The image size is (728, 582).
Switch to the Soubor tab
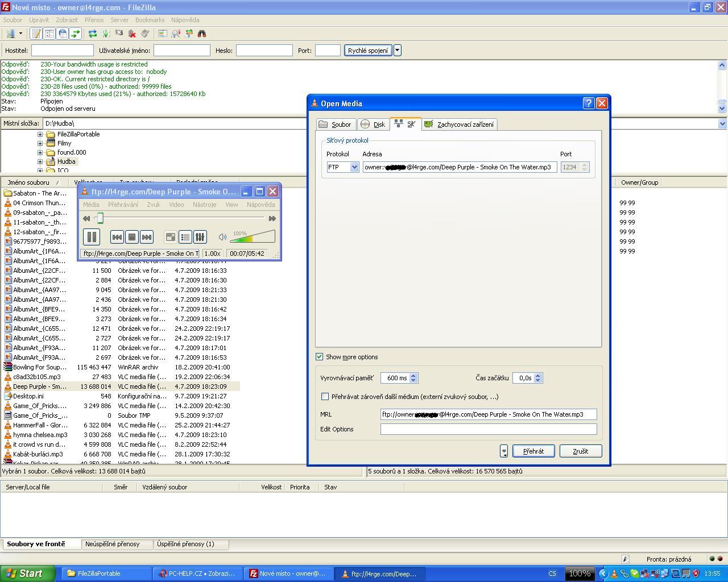336,124
